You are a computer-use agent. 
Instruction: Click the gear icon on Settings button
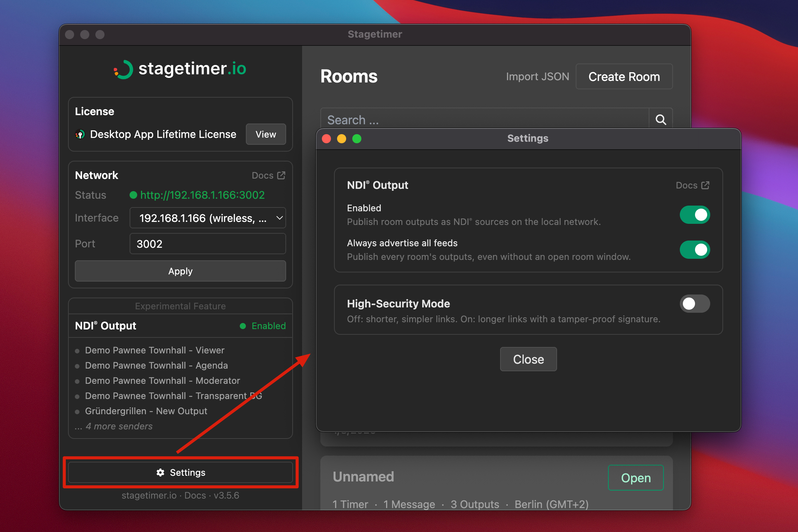160,472
